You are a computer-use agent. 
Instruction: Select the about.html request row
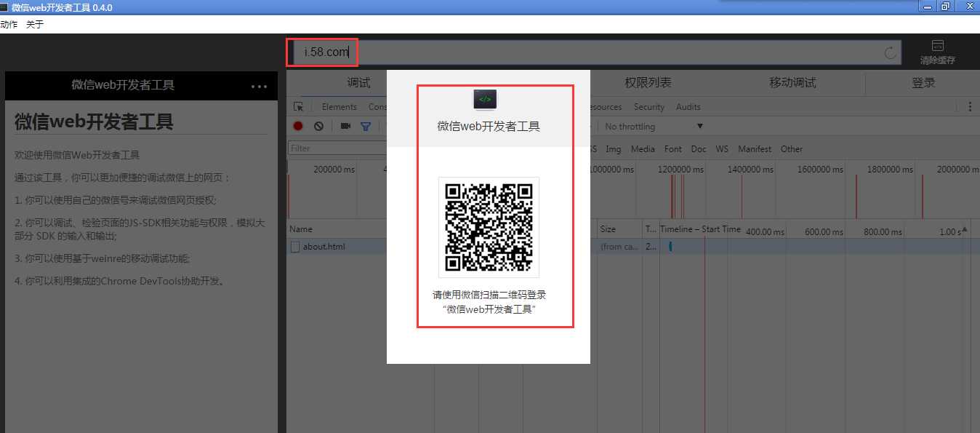coord(632,247)
